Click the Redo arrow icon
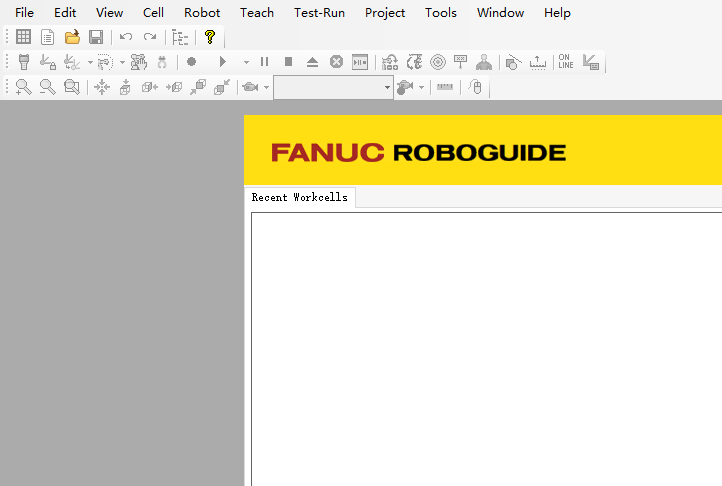Viewport: 722px width, 486px height. click(150, 37)
